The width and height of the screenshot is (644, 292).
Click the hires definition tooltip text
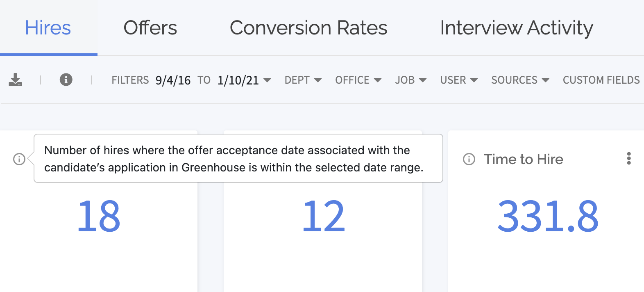(234, 159)
